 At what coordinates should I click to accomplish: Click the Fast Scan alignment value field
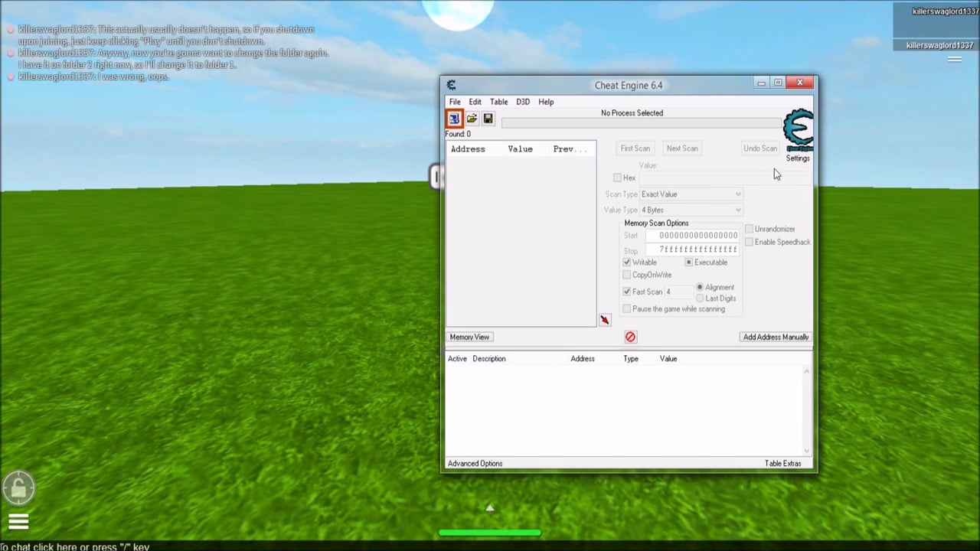coord(678,292)
